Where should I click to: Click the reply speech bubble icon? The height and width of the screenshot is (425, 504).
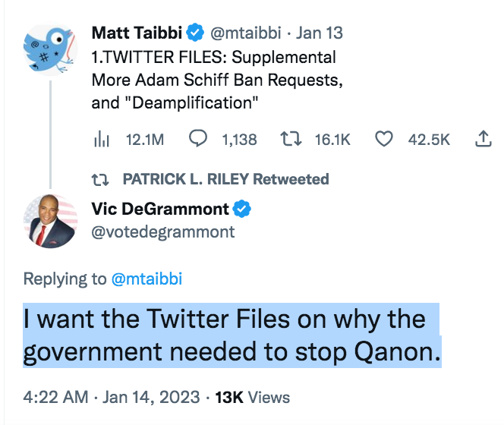pyautogui.click(x=198, y=139)
